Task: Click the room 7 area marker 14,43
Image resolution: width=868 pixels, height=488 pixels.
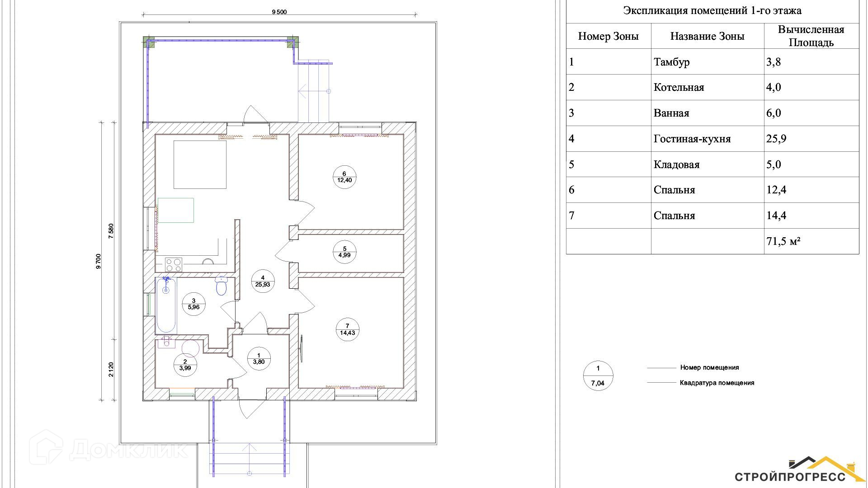Action: 347,329
